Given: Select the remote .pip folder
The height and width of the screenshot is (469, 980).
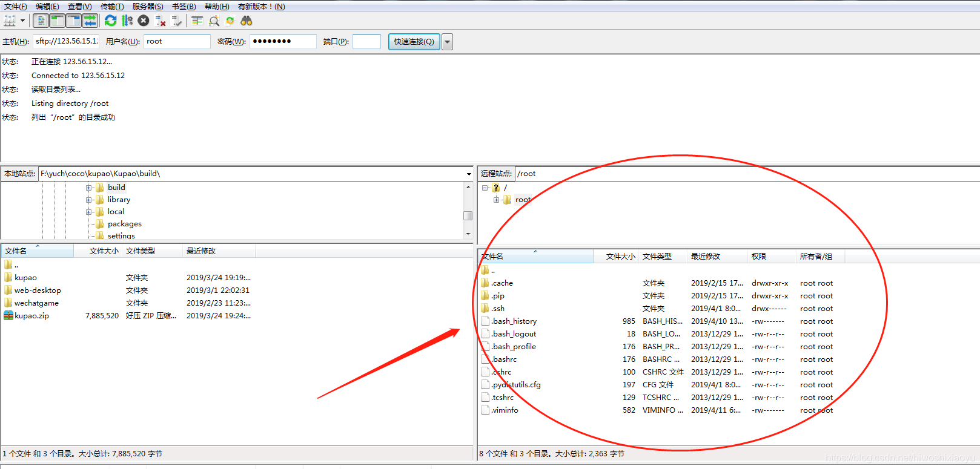Looking at the screenshot, I should click(x=497, y=296).
